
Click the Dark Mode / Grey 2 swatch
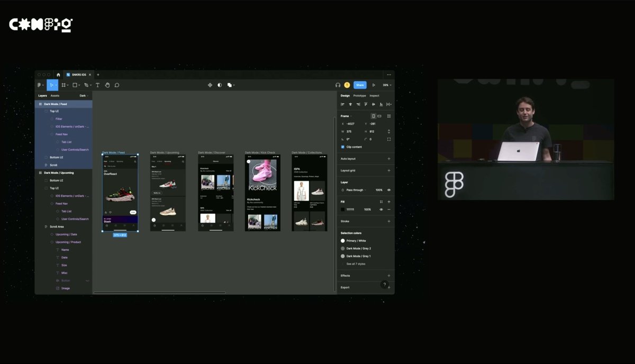coord(342,248)
